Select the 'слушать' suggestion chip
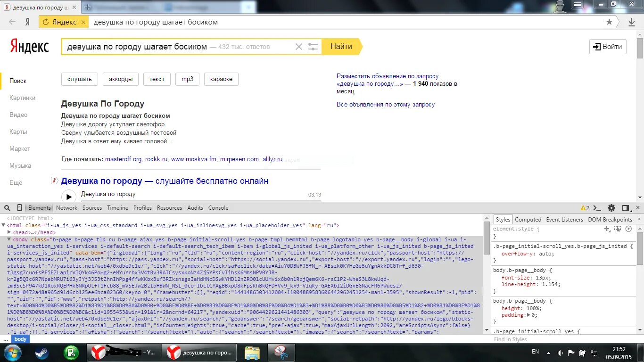The height and width of the screenshot is (362, 644). 80,79
